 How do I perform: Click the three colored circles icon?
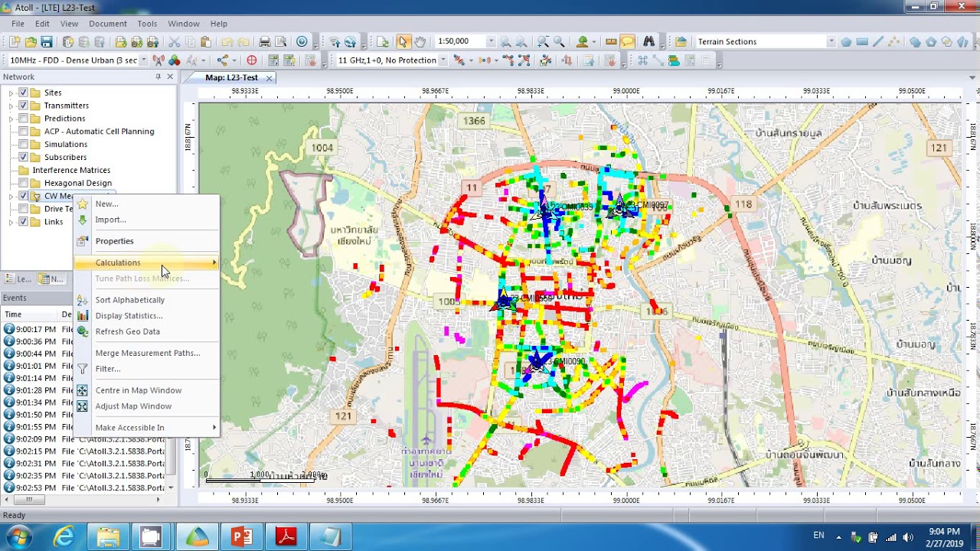coord(175,60)
